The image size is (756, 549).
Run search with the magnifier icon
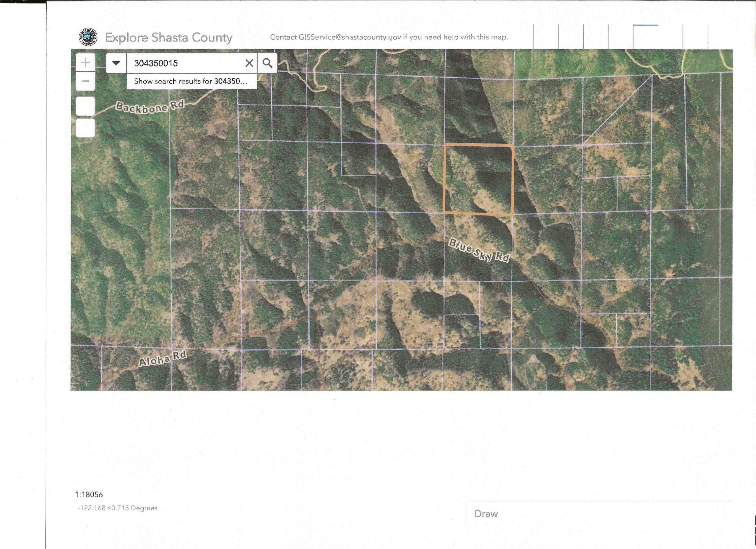pyautogui.click(x=267, y=63)
